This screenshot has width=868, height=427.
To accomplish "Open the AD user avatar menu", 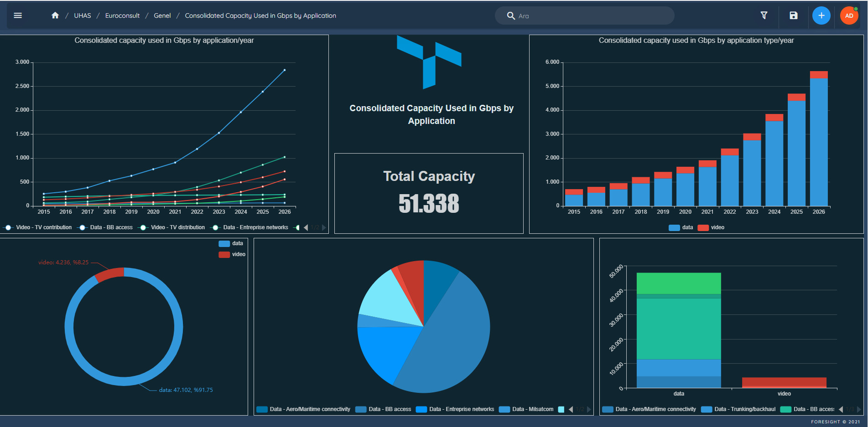I will coord(849,15).
